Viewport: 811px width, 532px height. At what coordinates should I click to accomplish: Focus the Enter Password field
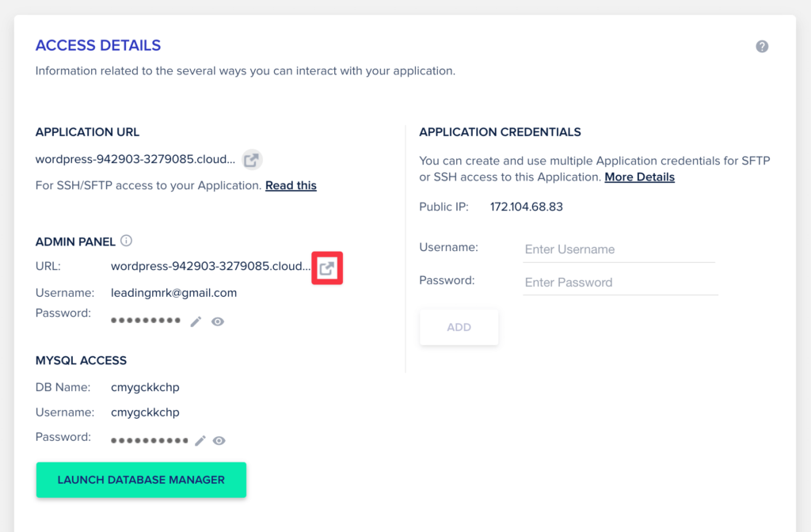tap(621, 283)
